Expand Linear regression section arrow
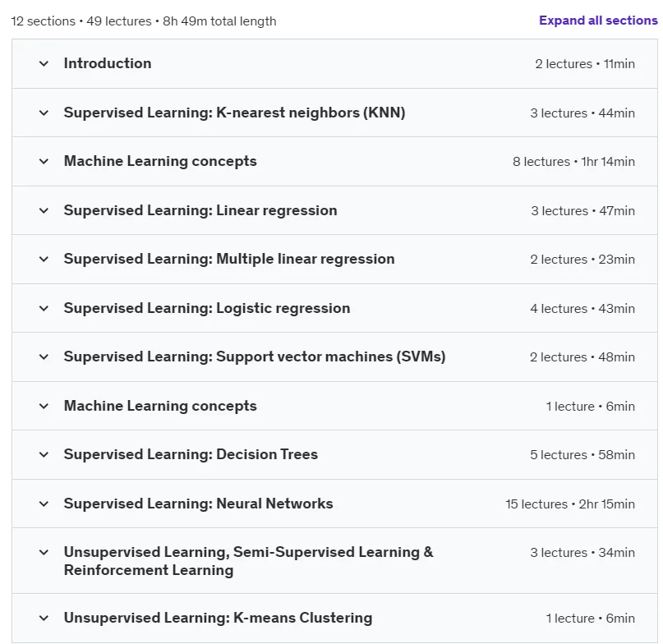Viewport: 663px width, 644px height. [x=44, y=210]
